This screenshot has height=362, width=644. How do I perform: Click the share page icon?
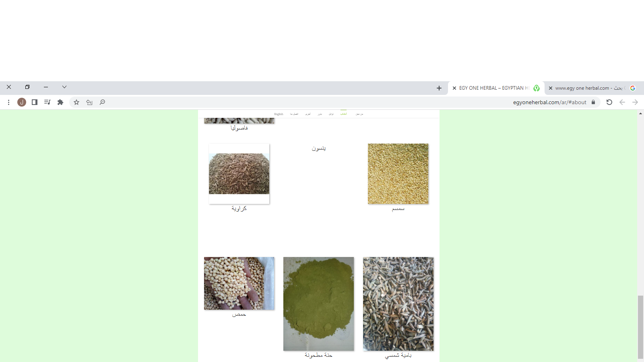[89, 102]
